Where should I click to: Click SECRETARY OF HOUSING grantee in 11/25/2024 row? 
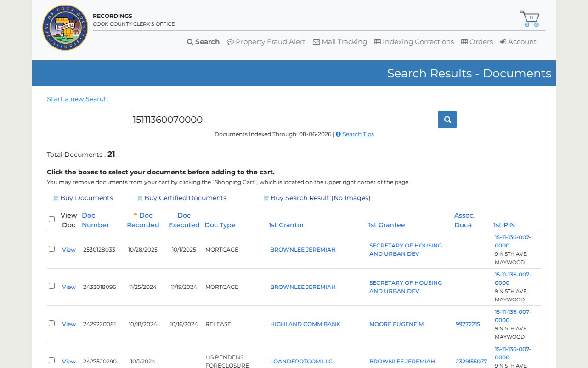pyautogui.click(x=406, y=287)
